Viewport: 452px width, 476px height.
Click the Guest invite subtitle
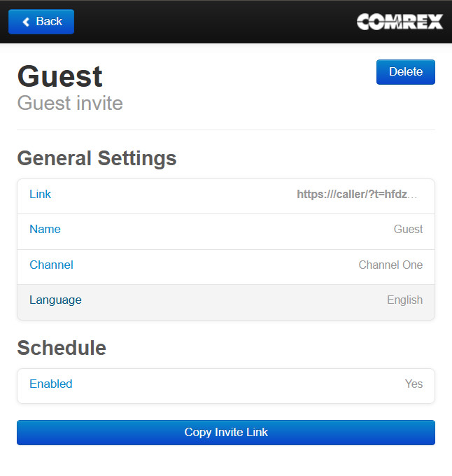click(x=70, y=104)
